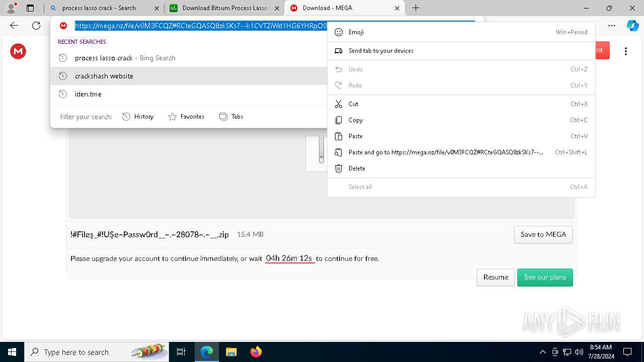Screen dimensions: 644x362
Task: Open Edge settings and more menu
Action: point(611,26)
